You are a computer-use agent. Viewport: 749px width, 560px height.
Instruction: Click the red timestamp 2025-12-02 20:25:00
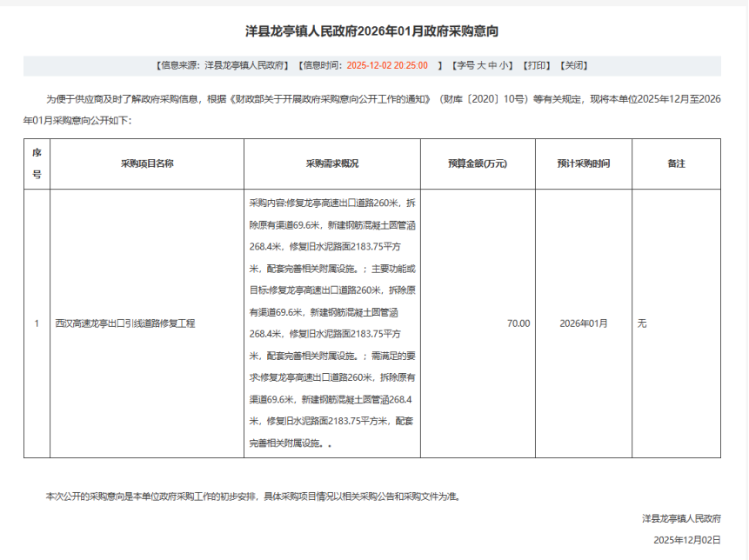tap(387, 65)
